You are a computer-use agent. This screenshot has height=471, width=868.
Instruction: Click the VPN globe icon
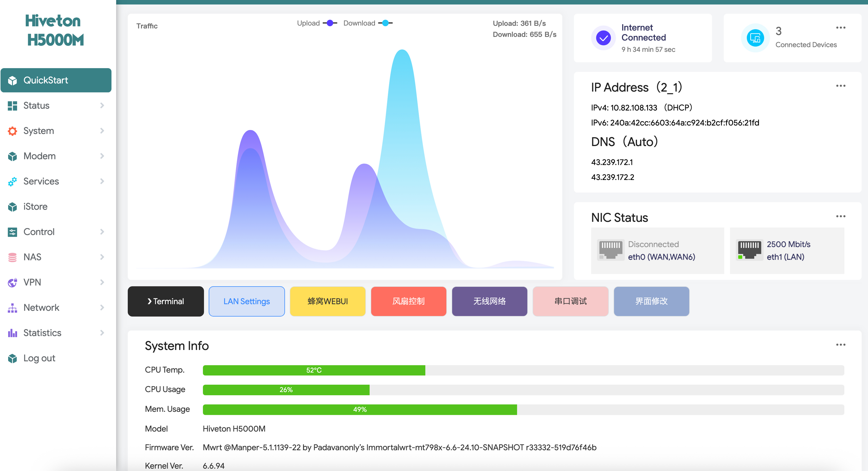point(12,283)
